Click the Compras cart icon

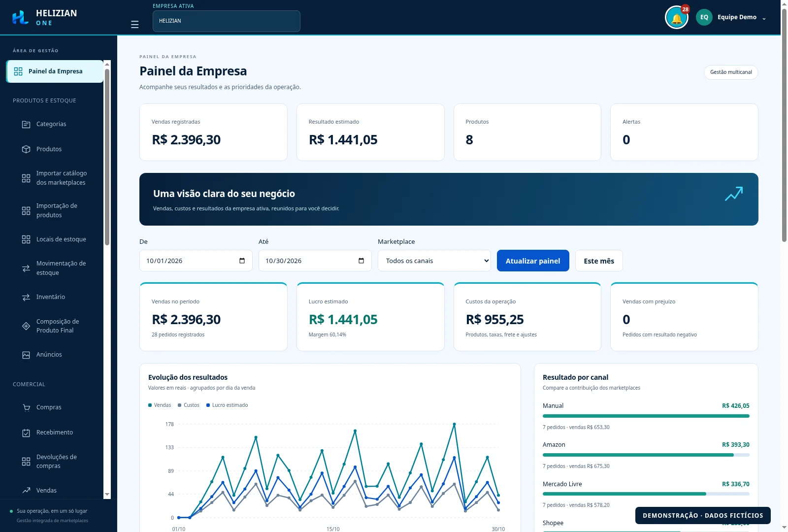26,407
